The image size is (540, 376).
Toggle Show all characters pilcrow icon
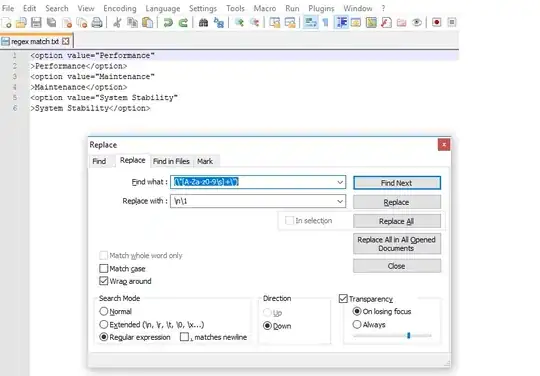(326, 23)
